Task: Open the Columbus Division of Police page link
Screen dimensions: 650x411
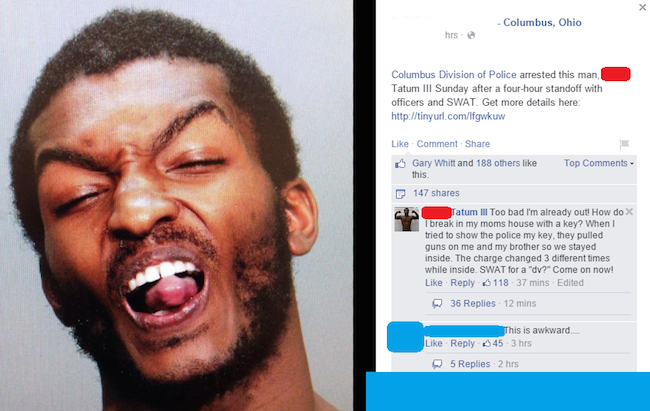Action: tap(454, 75)
